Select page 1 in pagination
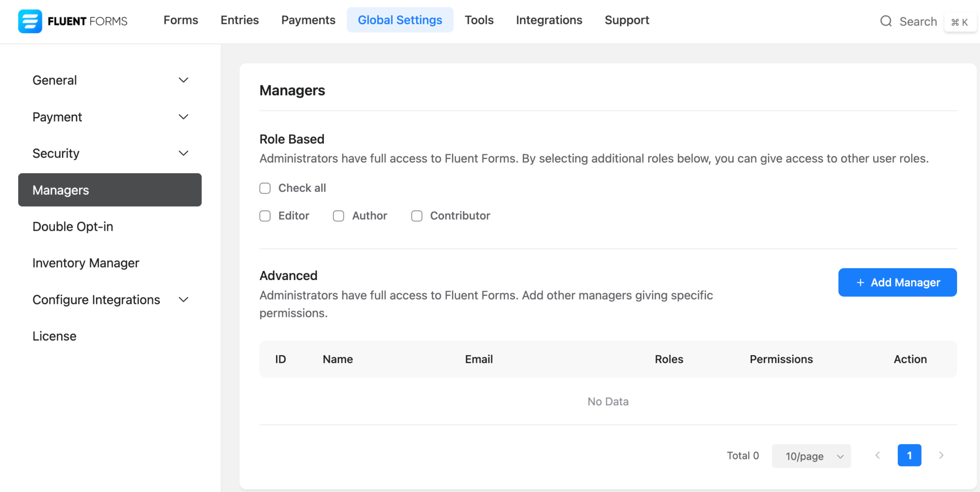 pyautogui.click(x=909, y=455)
